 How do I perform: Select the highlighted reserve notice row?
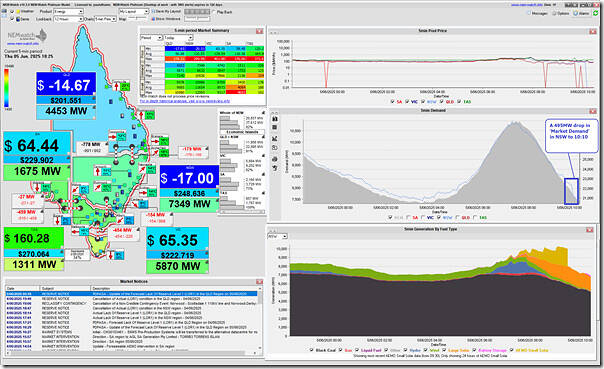tap(131, 294)
